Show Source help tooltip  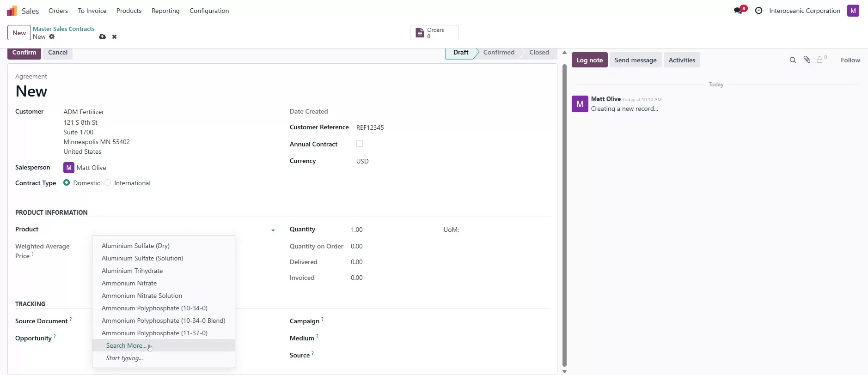(312, 353)
